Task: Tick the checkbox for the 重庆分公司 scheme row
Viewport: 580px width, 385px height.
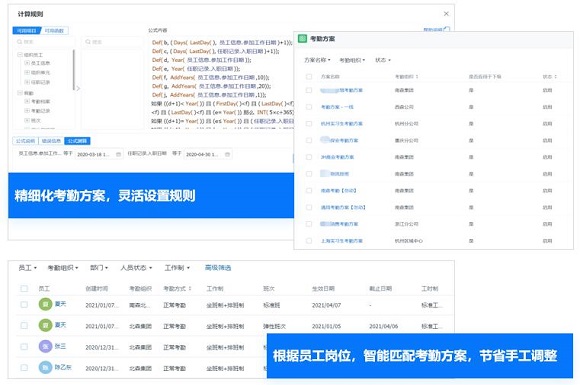Action: [x=309, y=140]
